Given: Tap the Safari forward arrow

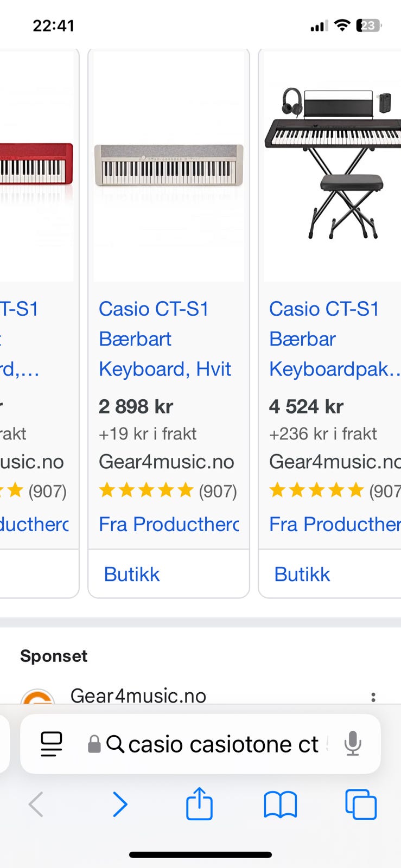Looking at the screenshot, I should point(120,804).
